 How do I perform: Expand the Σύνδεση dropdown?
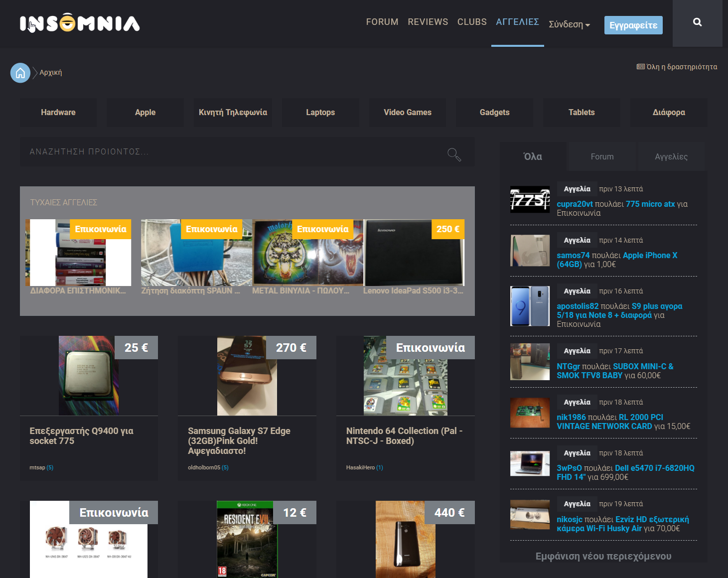click(x=569, y=24)
